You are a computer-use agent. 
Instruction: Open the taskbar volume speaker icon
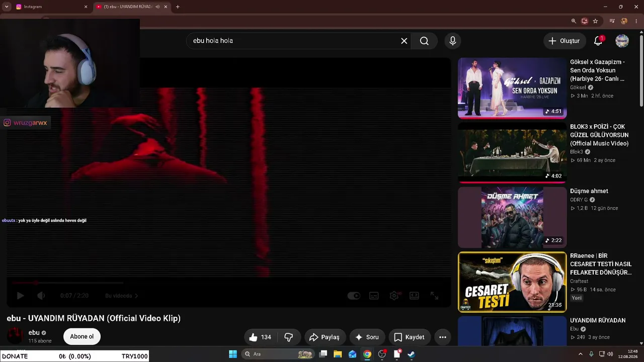click(610, 354)
